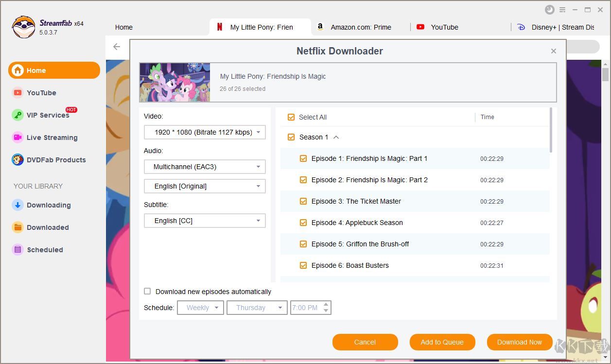
Task: Switch to the Disney+ tab
Action: point(557,27)
